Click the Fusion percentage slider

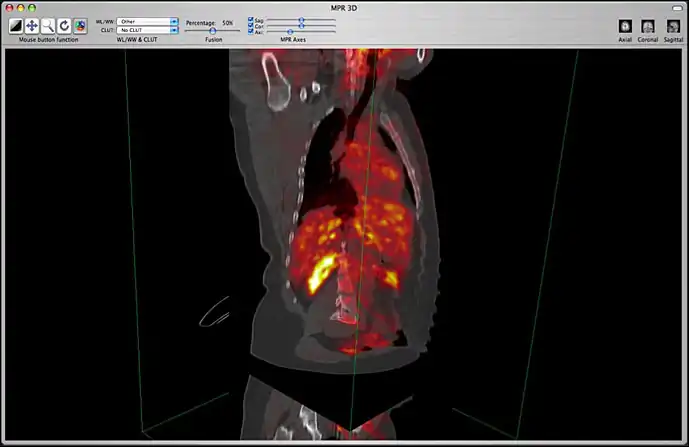tap(212, 31)
